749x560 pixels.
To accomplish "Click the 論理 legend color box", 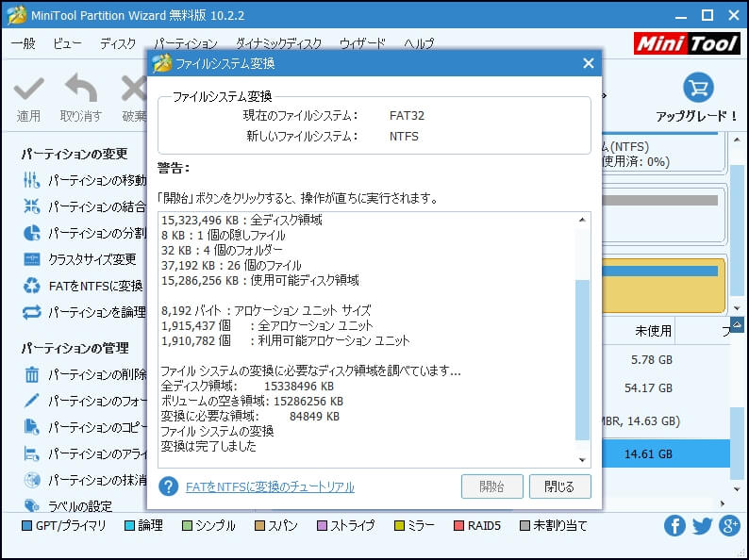I will 129,526.
